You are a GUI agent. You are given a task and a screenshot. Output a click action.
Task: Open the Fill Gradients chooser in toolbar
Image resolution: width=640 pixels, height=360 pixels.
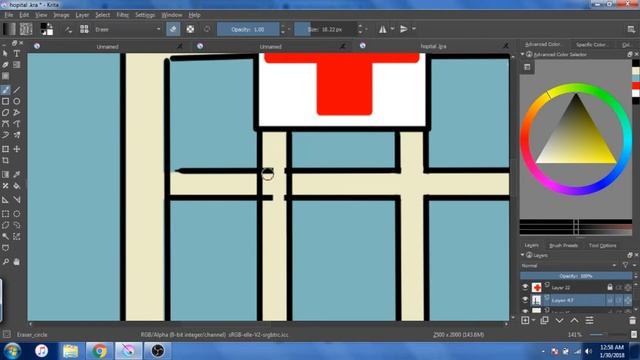point(9,29)
